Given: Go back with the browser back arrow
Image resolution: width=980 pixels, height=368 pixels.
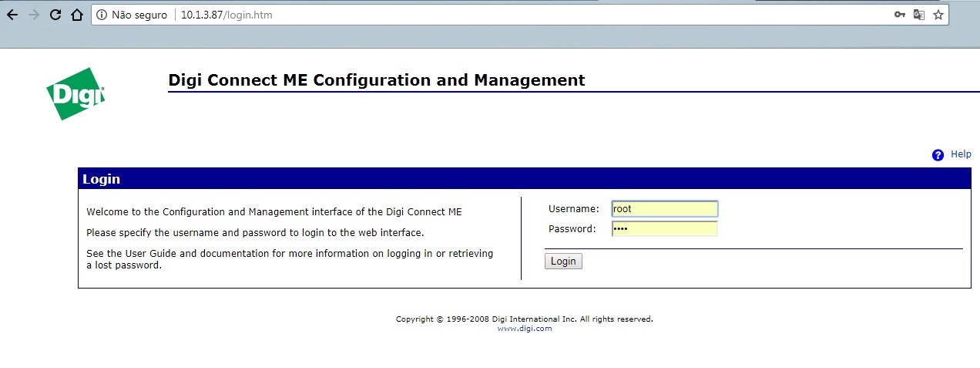Looking at the screenshot, I should [x=12, y=15].
